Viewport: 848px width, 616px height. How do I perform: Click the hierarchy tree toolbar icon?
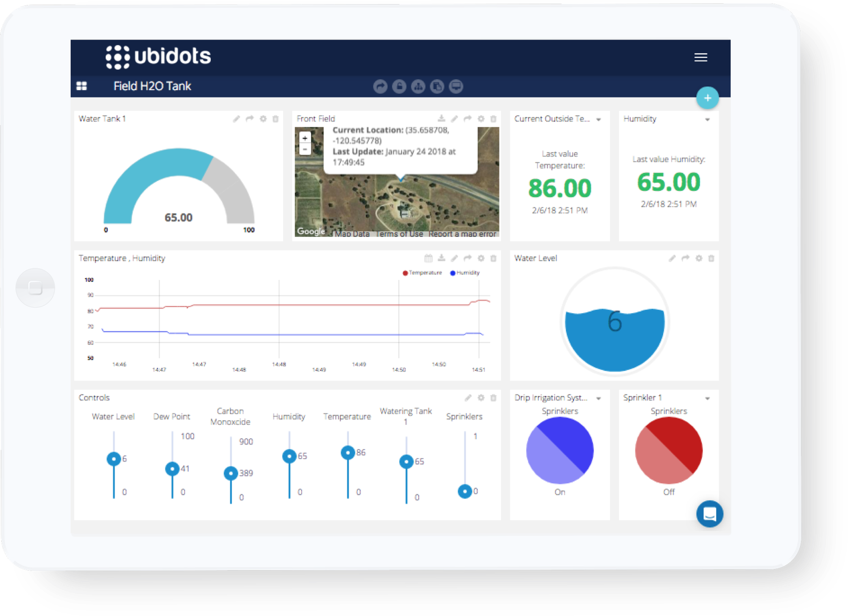pyautogui.click(x=418, y=86)
